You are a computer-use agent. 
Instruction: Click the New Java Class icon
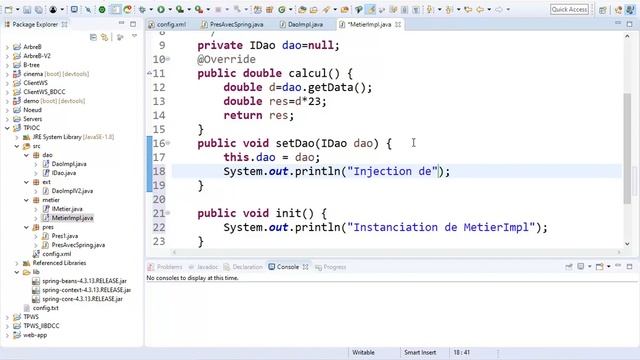click(x=282, y=9)
